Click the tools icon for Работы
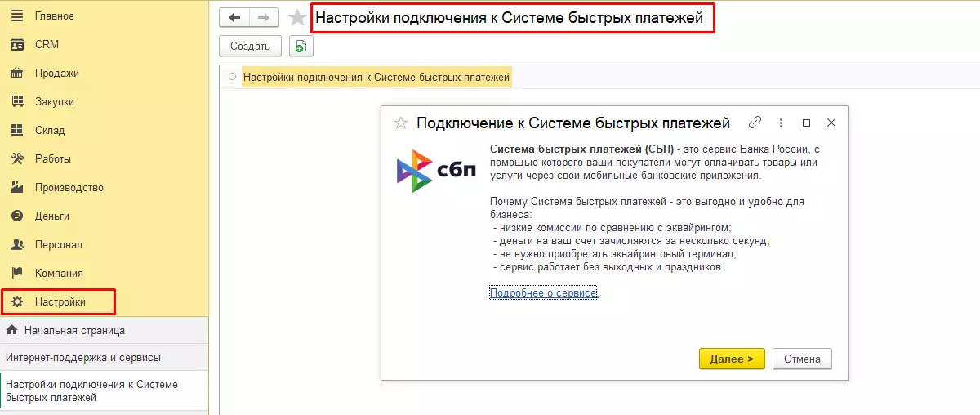Image resolution: width=980 pixels, height=415 pixels. (x=16, y=158)
